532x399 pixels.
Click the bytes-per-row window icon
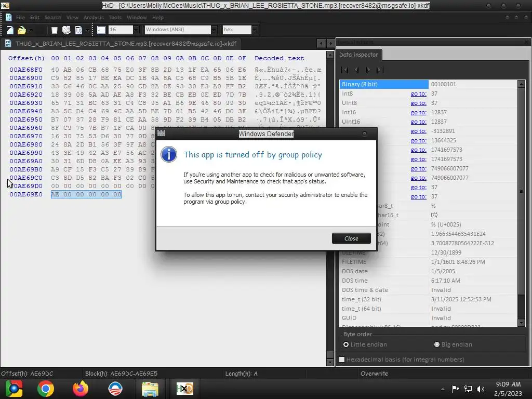[101, 30]
